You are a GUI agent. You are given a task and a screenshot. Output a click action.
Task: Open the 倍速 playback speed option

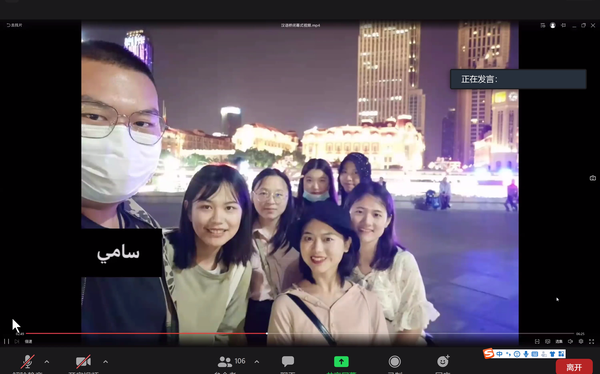point(29,341)
